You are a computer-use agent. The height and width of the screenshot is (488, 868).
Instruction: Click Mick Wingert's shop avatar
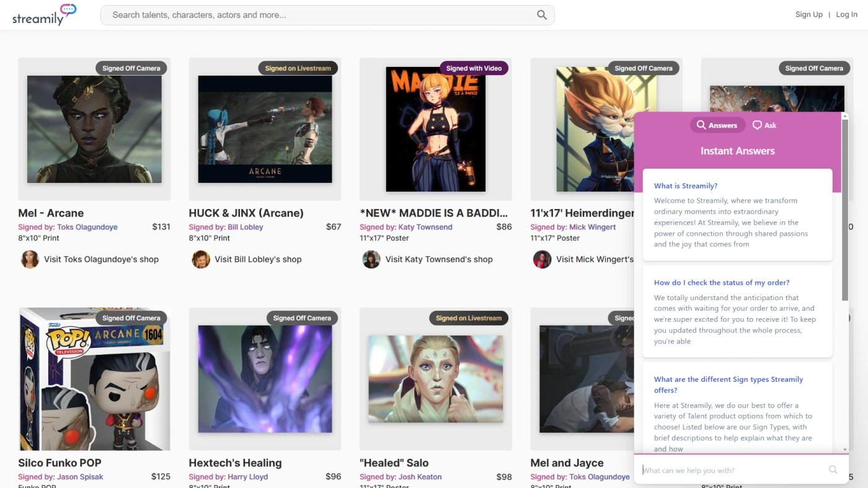[x=542, y=259]
